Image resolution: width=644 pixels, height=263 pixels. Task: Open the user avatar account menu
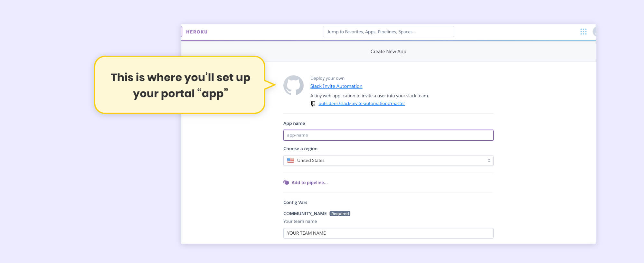(594, 32)
